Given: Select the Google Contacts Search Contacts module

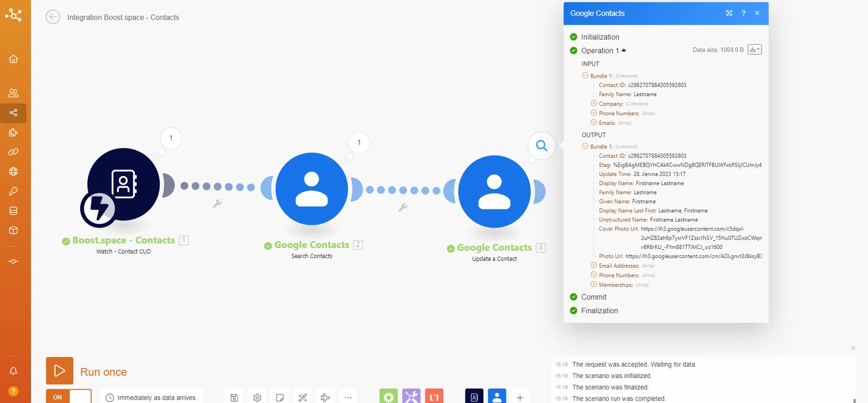Looking at the screenshot, I should pyautogui.click(x=312, y=189).
